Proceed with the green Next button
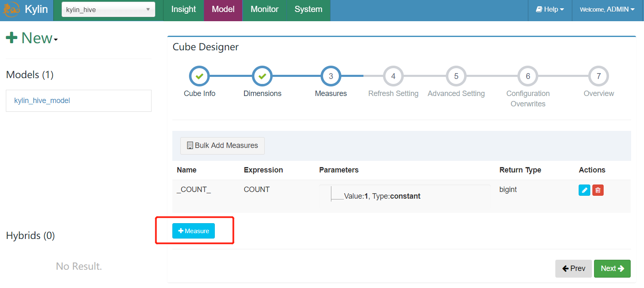Image resolution: width=644 pixels, height=288 pixels. pos(612,268)
